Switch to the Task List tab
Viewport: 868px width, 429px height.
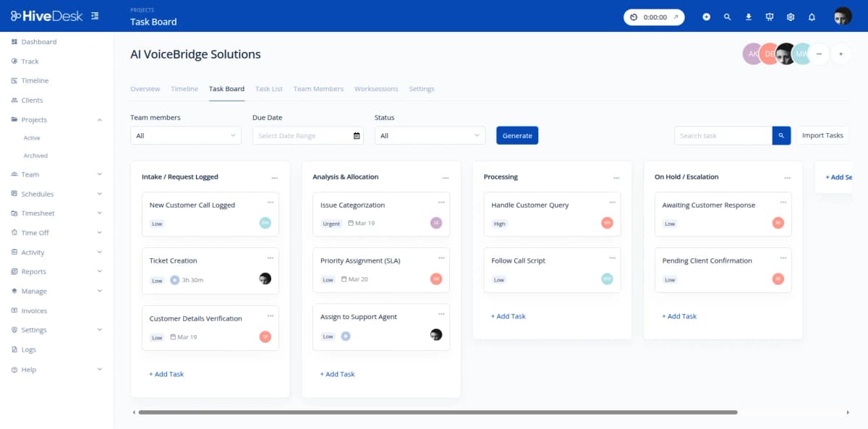[x=269, y=88]
